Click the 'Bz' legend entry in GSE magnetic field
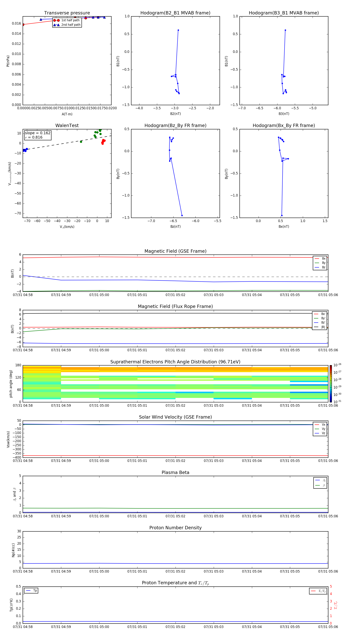 pyautogui.click(x=320, y=267)
